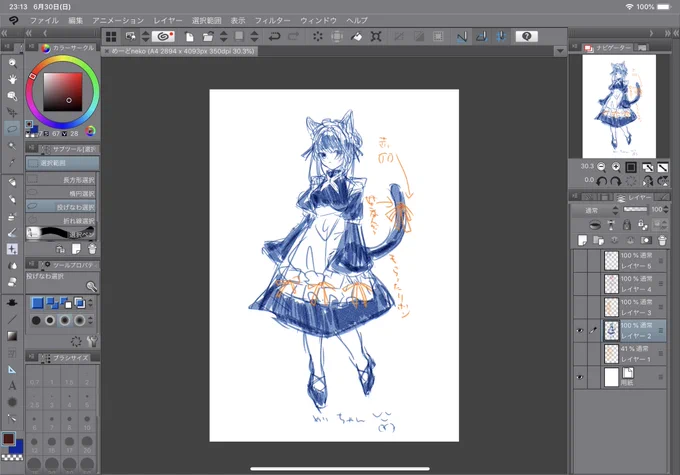Show レイヤー 3 visibility box
Screen dimensions: 680x475
click(x=580, y=308)
